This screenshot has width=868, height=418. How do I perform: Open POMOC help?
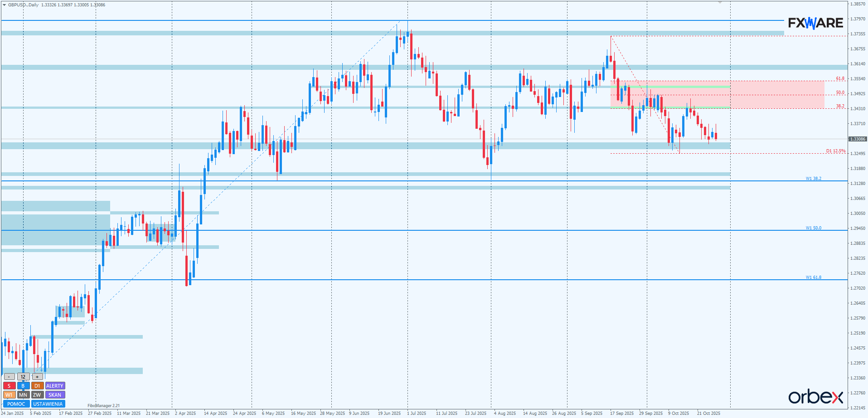pyautogui.click(x=16, y=404)
